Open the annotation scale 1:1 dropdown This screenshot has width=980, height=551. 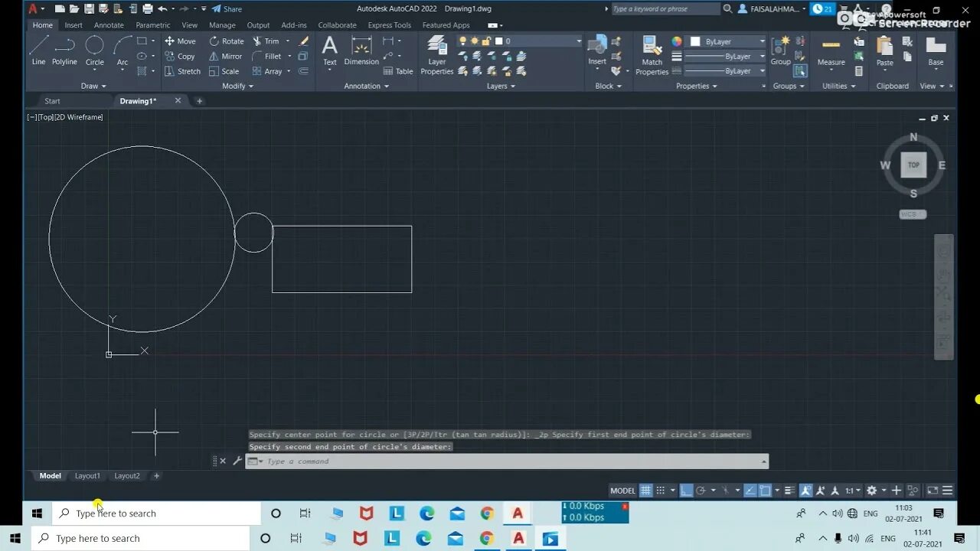click(x=853, y=491)
